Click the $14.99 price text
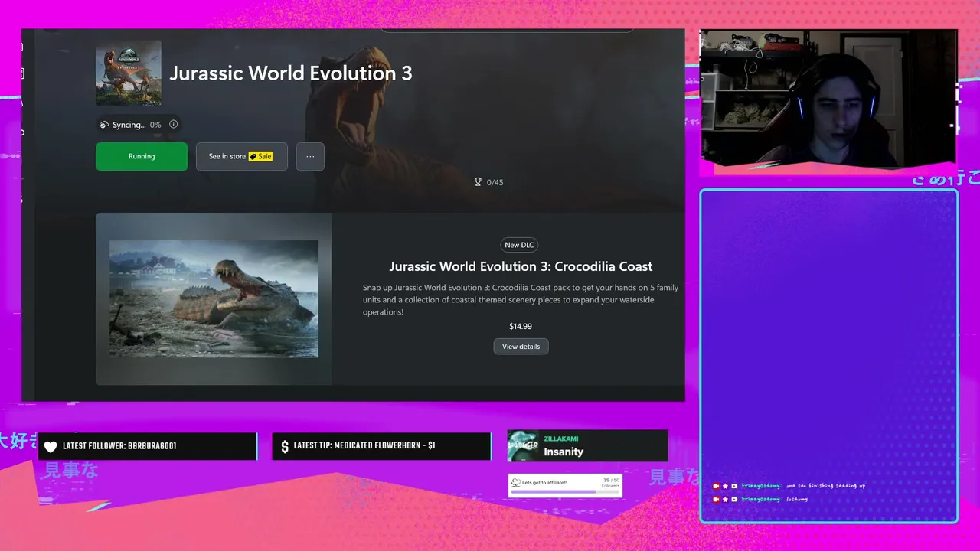 point(521,326)
